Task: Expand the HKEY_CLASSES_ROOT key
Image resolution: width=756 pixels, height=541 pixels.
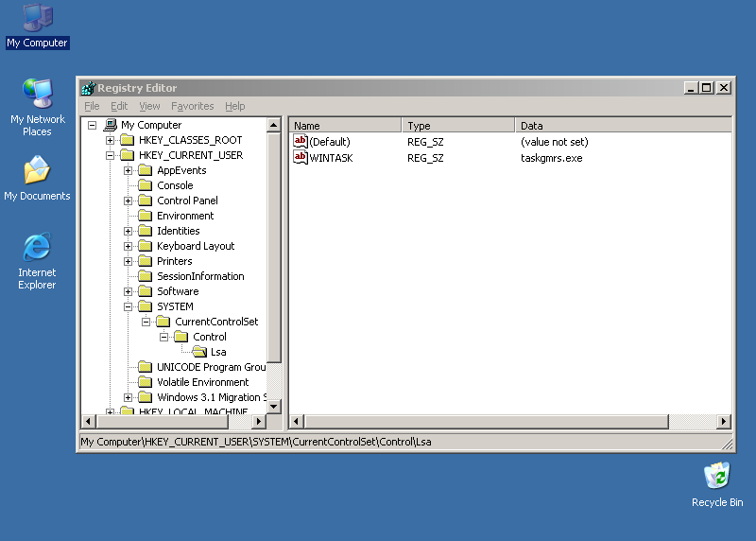Action: point(110,140)
